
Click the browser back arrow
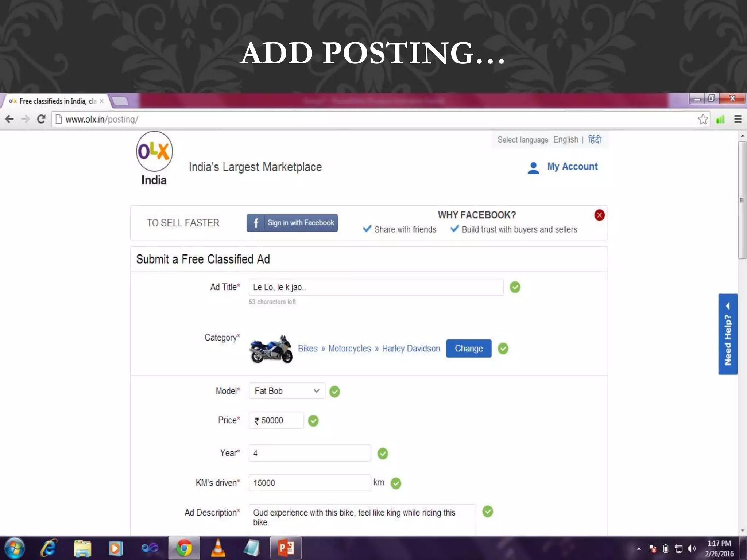click(10, 119)
